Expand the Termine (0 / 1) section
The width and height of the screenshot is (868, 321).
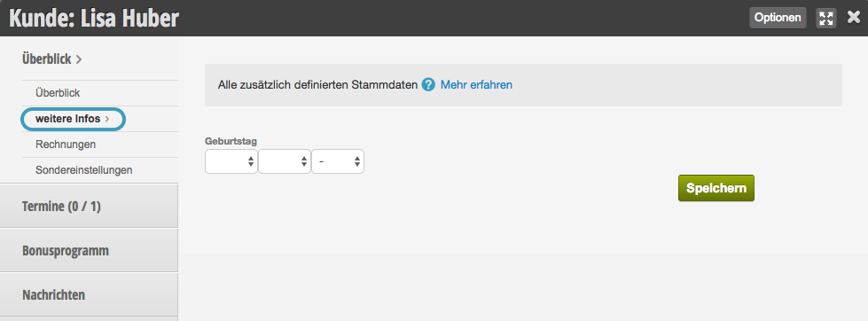[90, 207]
